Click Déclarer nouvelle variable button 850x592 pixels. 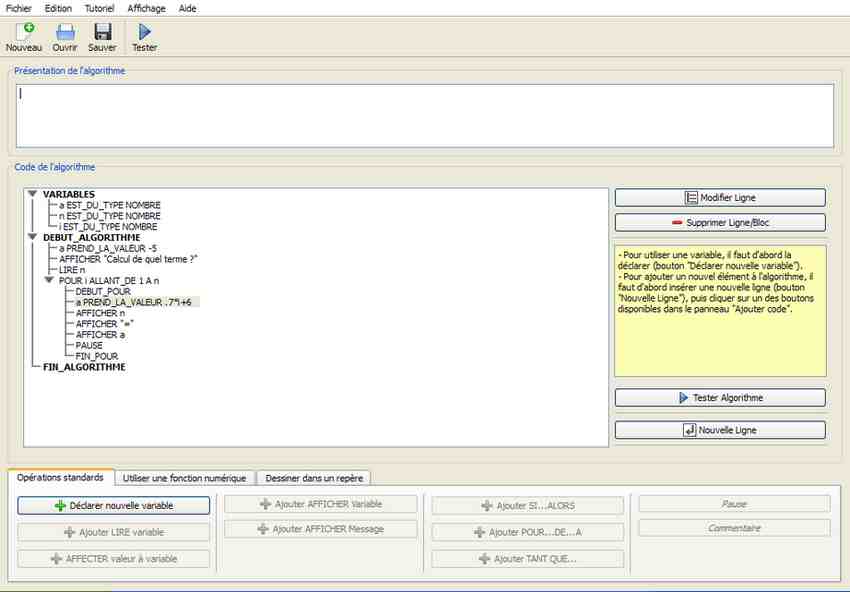coord(114,506)
